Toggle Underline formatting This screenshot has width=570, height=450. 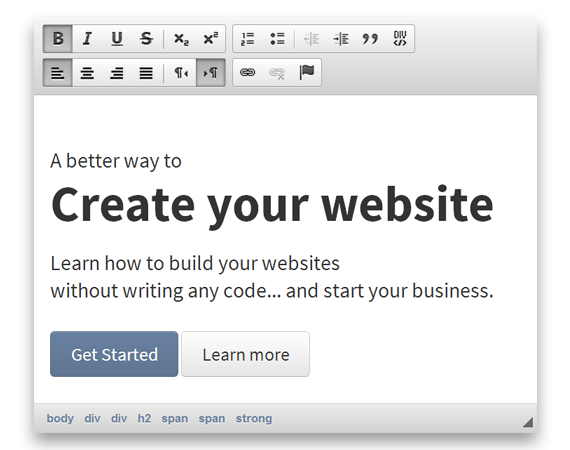117,39
